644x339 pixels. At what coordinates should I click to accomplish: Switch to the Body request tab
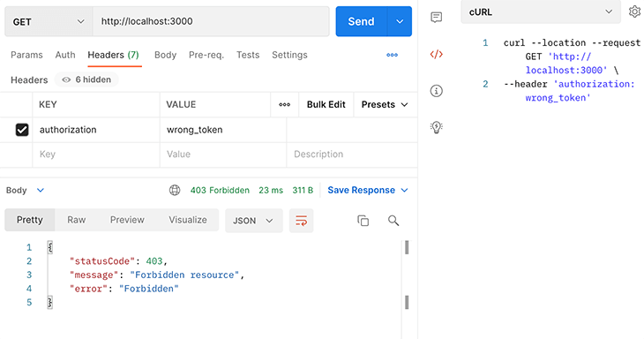click(165, 55)
